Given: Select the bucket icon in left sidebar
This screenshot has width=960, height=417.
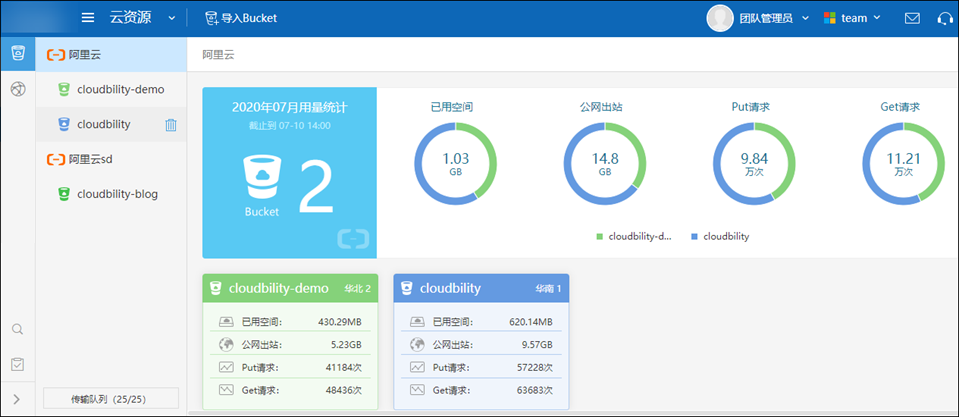Looking at the screenshot, I should [x=18, y=53].
